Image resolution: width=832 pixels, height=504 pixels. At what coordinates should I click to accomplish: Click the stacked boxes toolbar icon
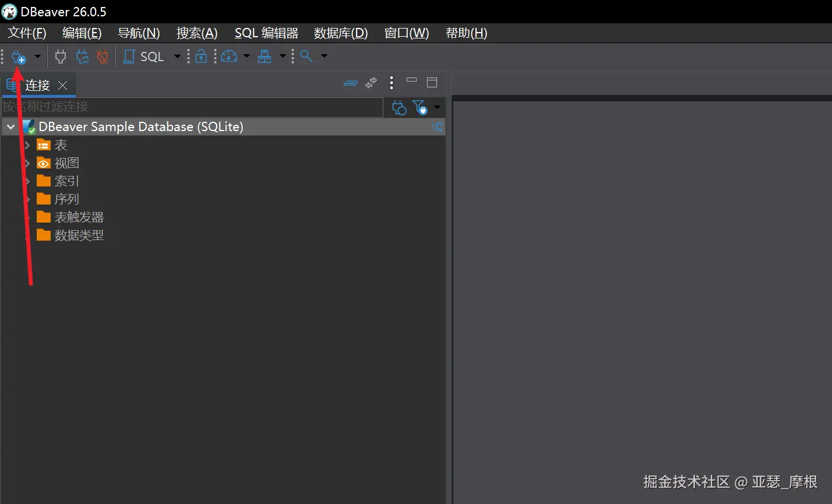point(265,57)
